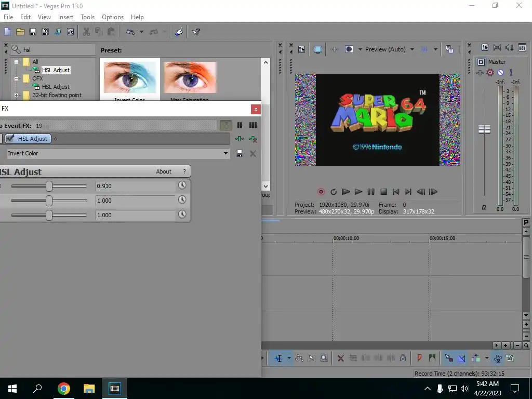Open the View menu
This screenshot has height=399, width=532.
(x=44, y=17)
